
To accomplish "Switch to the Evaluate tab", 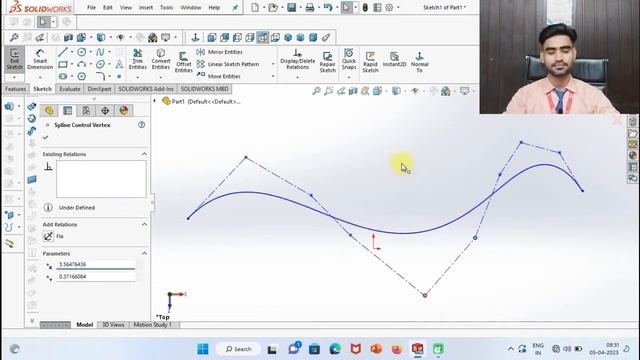I will click(x=70, y=89).
